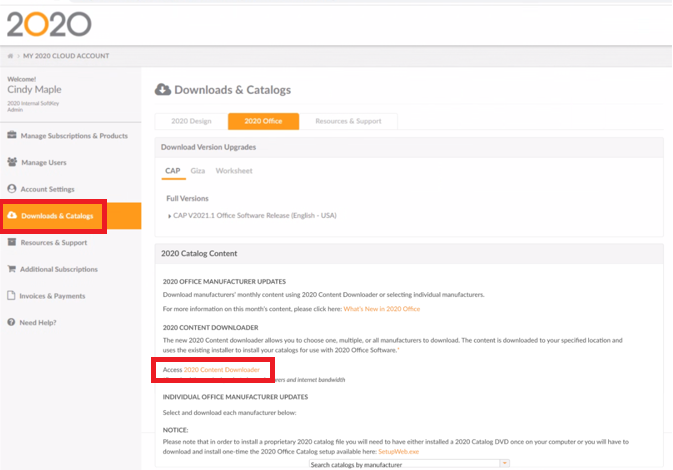Image resolution: width=673 pixels, height=470 pixels.
Task: Click the Resources & Support sidebar icon
Action: pos(12,242)
